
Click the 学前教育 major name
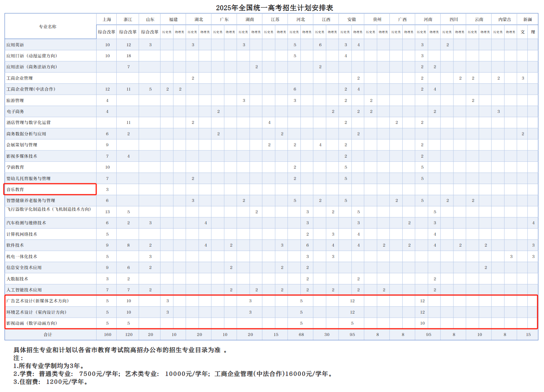15,167
